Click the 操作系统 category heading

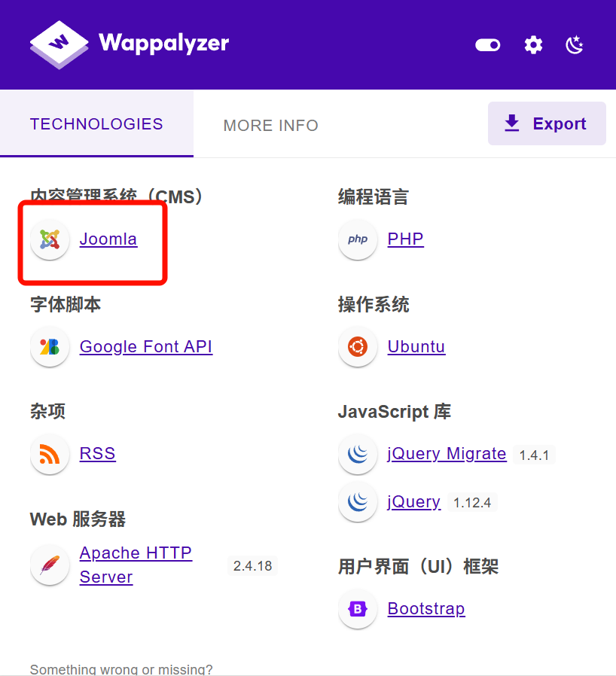(x=373, y=304)
